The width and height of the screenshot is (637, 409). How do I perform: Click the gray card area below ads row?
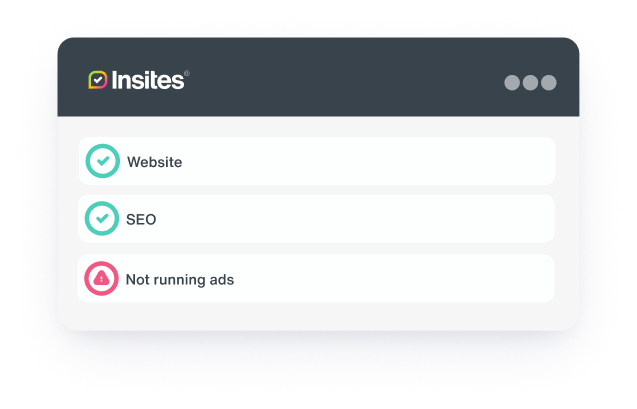[318, 316]
